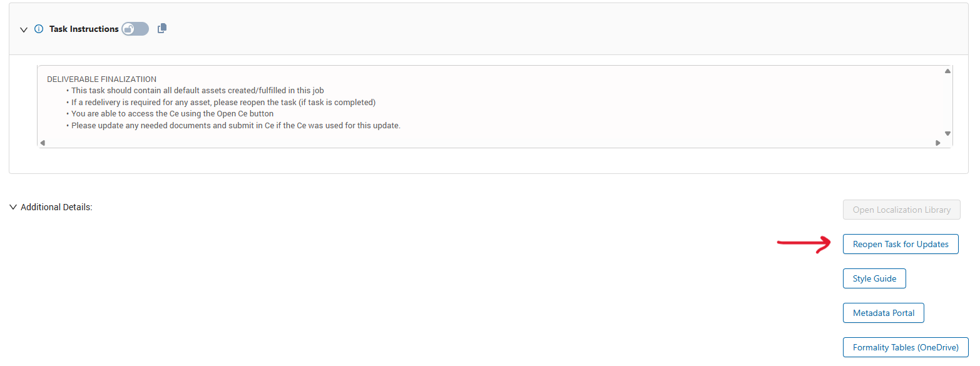Click the instructions box scroll-down arrow
Image resolution: width=980 pixels, height=366 pixels.
click(x=947, y=133)
